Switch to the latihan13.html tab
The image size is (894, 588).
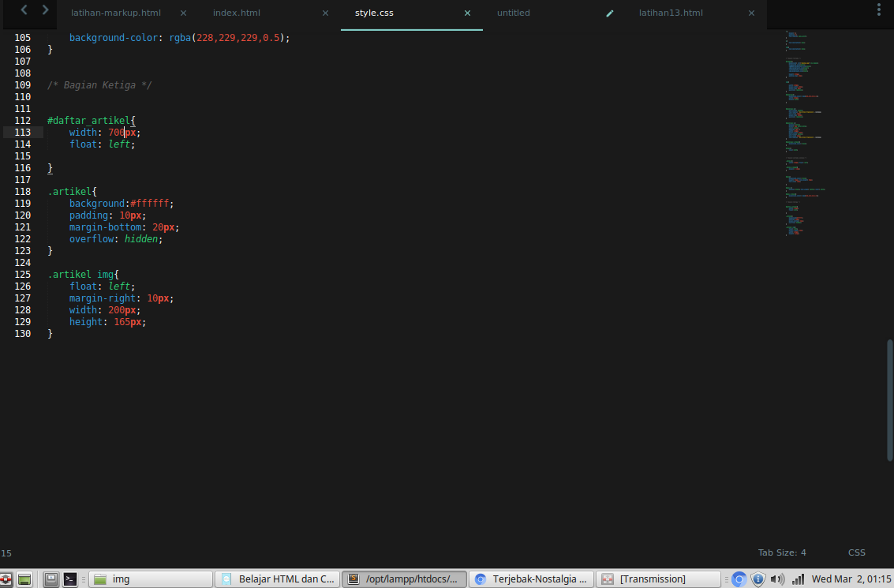671,13
